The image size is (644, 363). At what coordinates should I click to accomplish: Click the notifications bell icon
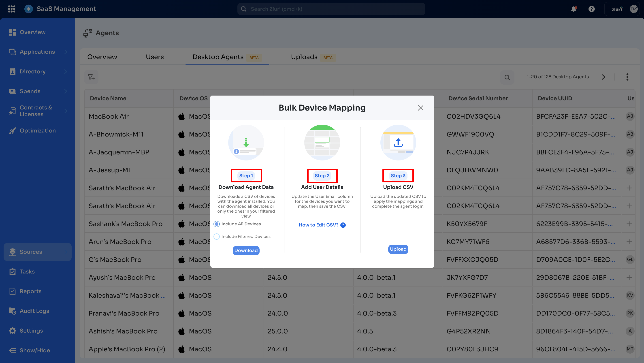pyautogui.click(x=574, y=9)
